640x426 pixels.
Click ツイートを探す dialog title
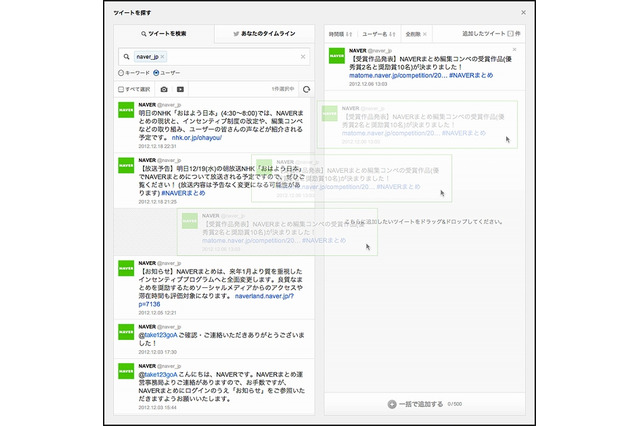(x=132, y=13)
